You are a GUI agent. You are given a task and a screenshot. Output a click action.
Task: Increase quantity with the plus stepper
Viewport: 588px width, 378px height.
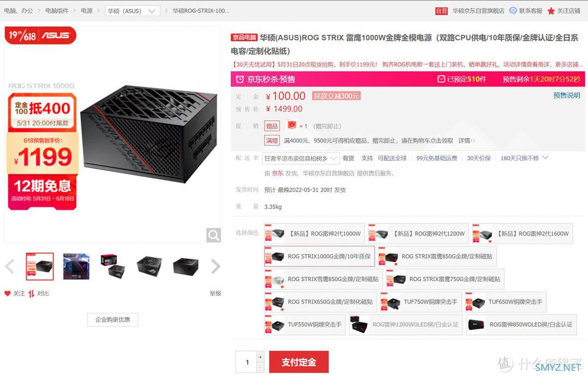point(260,357)
